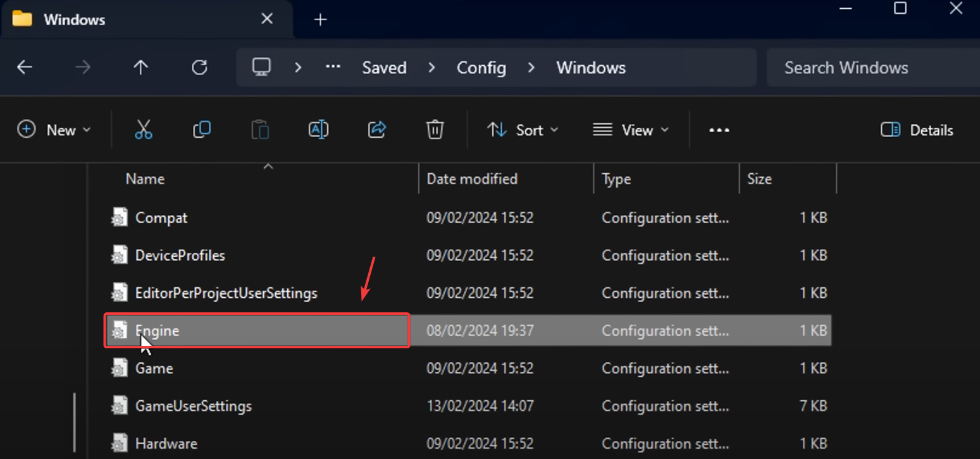The height and width of the screenshot is (459, 980).
Task: Open the New item dropdown
Action: click(x=54, y=130)
